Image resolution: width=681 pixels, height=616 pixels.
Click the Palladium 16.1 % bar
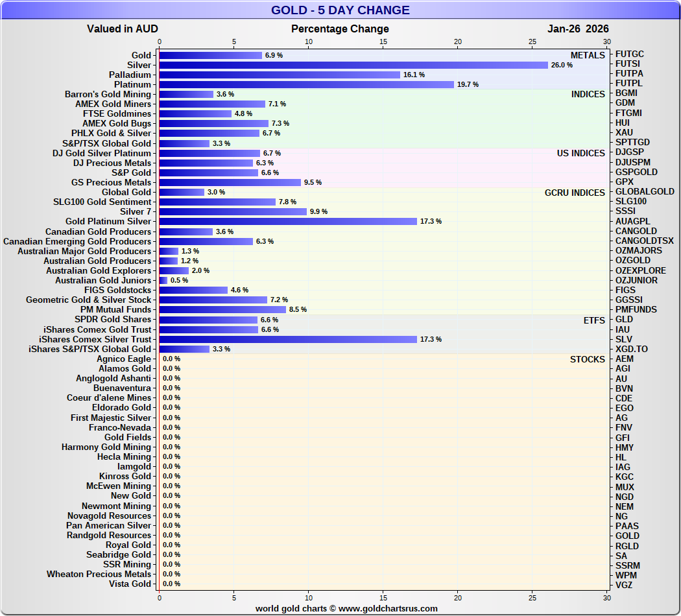(280, 75)
